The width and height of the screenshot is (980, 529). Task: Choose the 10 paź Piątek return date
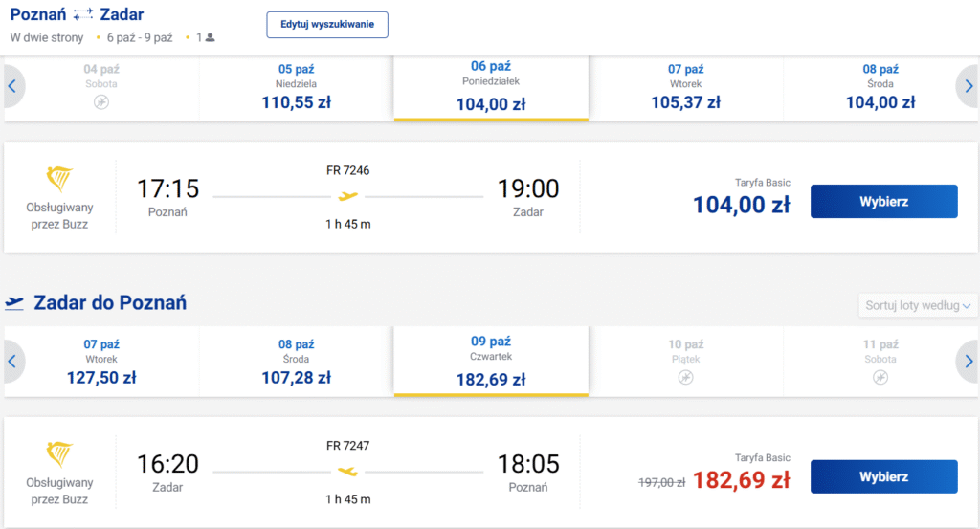pos(685,362)
